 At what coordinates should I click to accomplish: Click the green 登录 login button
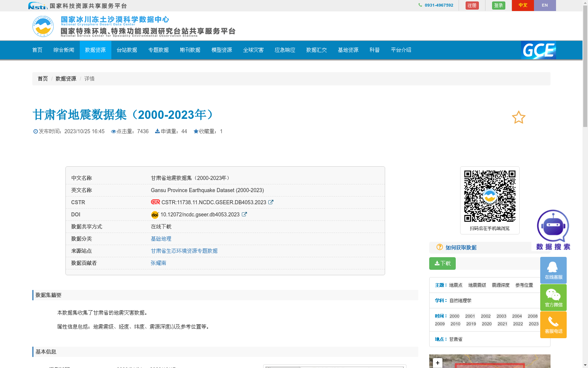499,5
